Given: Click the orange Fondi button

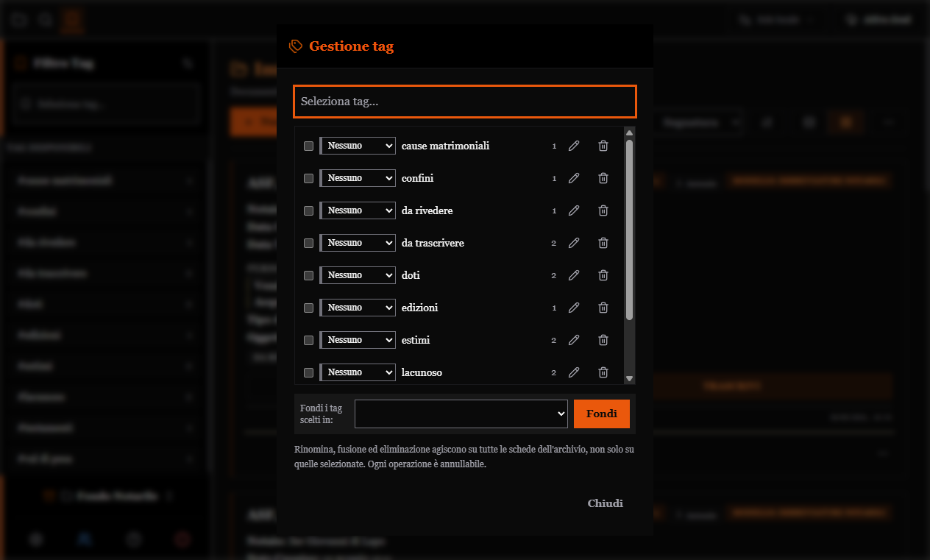Looking at the screenshot, I should (601, 414).
